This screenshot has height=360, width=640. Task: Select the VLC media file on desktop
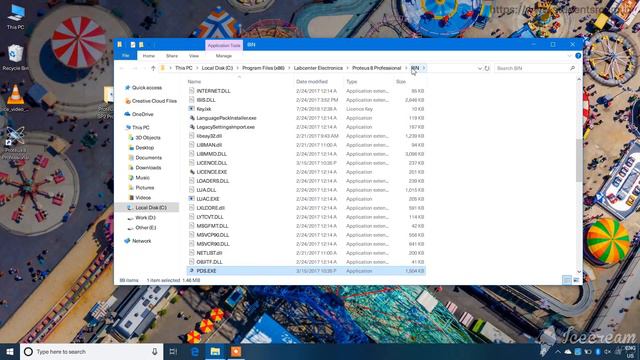point(16,98)
